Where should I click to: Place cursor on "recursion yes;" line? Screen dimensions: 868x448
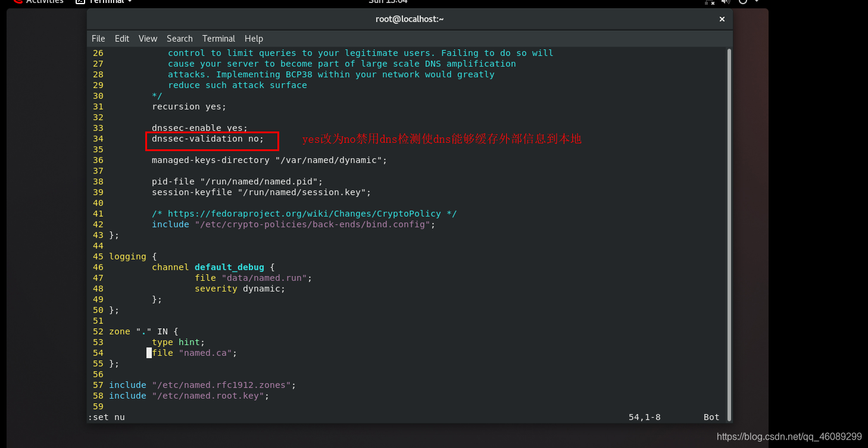click(189, 106)
